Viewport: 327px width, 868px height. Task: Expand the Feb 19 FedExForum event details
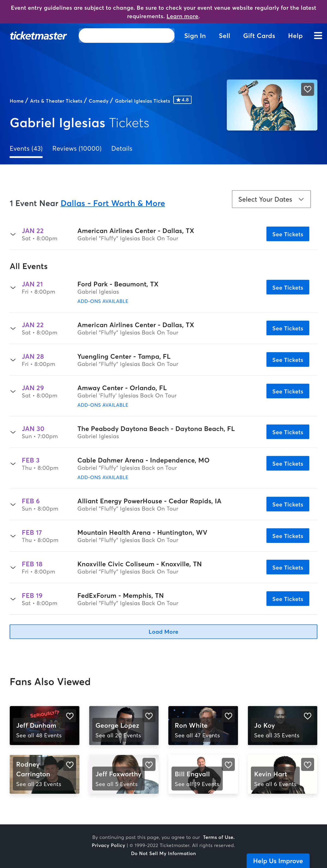coord(13,599)
